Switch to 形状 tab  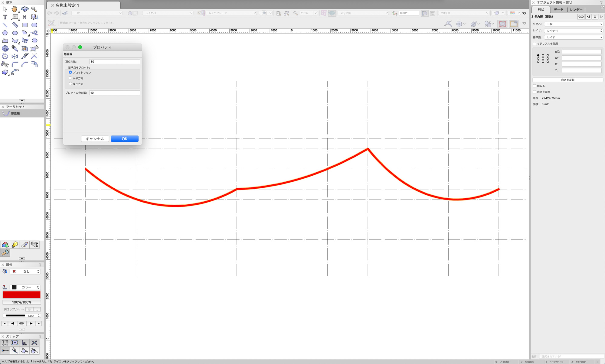pyautogui.click(x=541, y=10)
